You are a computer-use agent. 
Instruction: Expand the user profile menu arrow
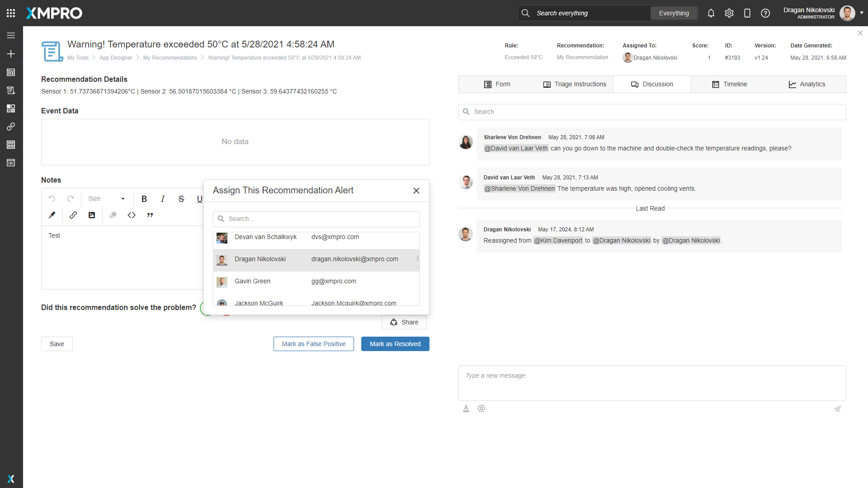pos(862,13)
